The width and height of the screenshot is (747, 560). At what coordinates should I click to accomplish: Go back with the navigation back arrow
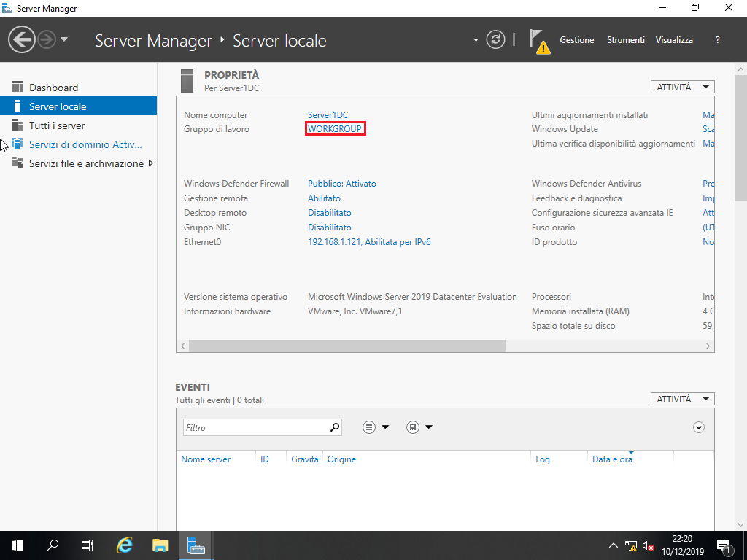click(x=21, y=39)
